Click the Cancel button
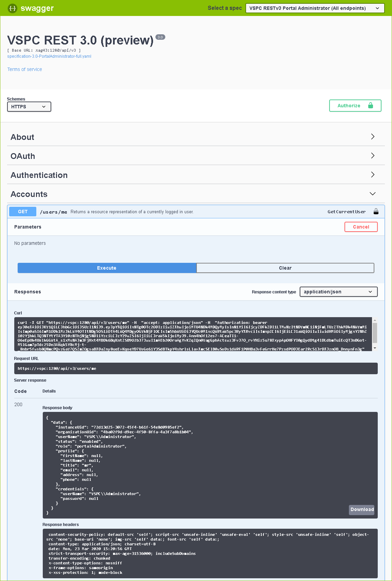Image resolution: width=392 pixels, height=581 pixels. click(361, 227)
